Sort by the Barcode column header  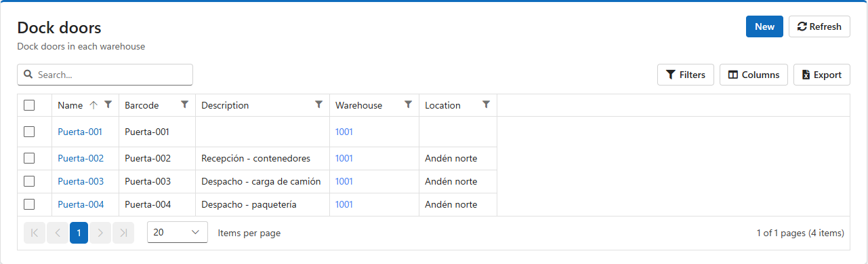[142, 105]
